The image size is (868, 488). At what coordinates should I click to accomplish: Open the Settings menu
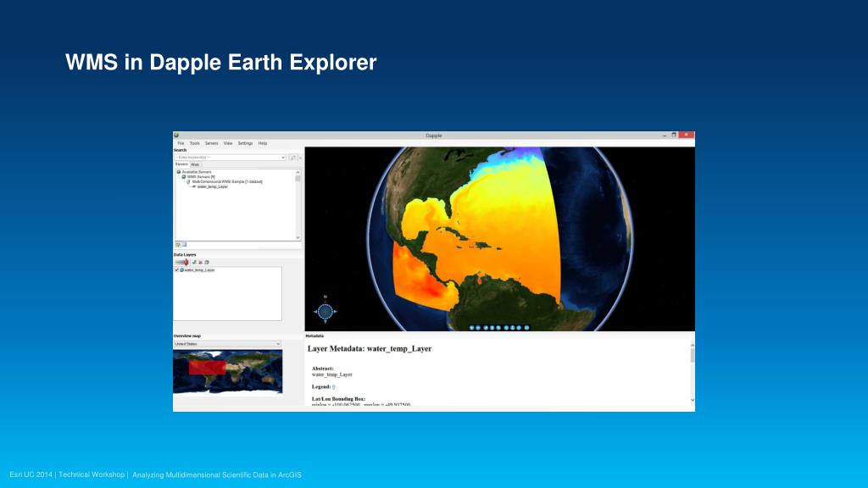[x=245, y=143]
